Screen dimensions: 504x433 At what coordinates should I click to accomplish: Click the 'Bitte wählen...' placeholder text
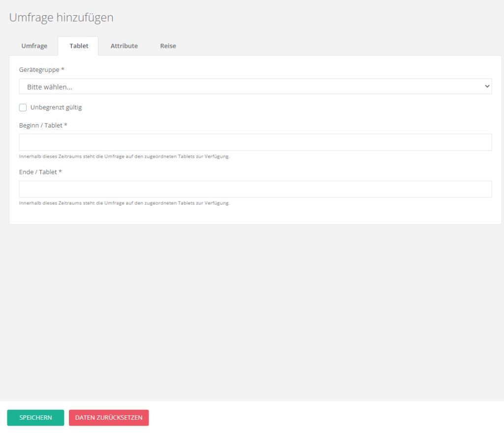click(50, 87)
